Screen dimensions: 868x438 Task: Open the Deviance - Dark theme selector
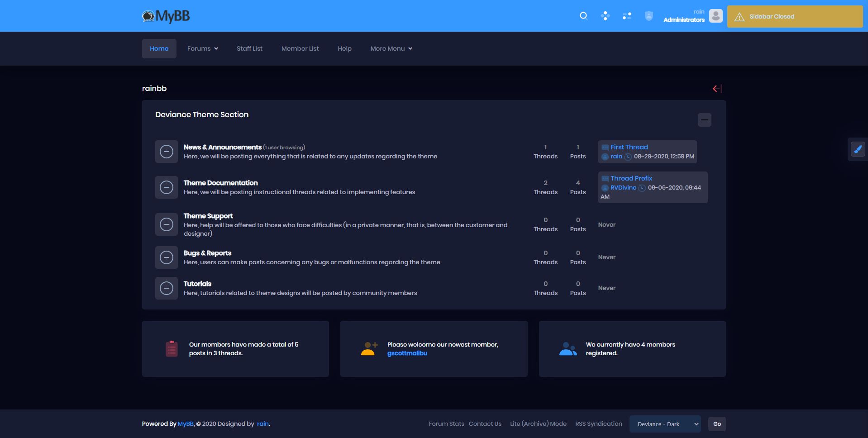pos(665,424)
